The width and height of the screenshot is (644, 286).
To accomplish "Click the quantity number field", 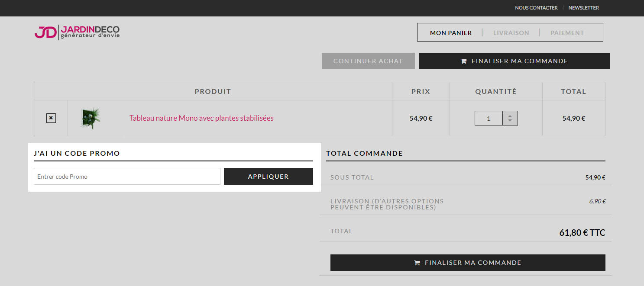I will 489,118.
